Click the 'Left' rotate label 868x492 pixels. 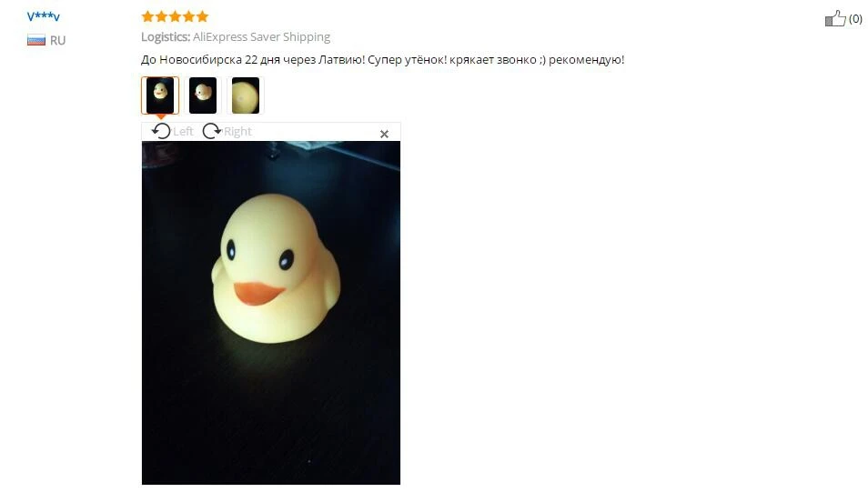[x=183, y=132]
